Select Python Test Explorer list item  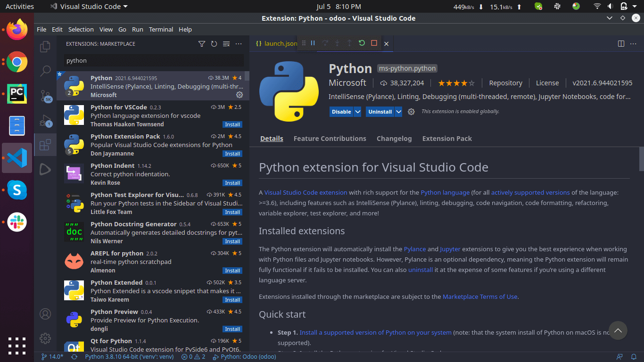coord(153,203)
